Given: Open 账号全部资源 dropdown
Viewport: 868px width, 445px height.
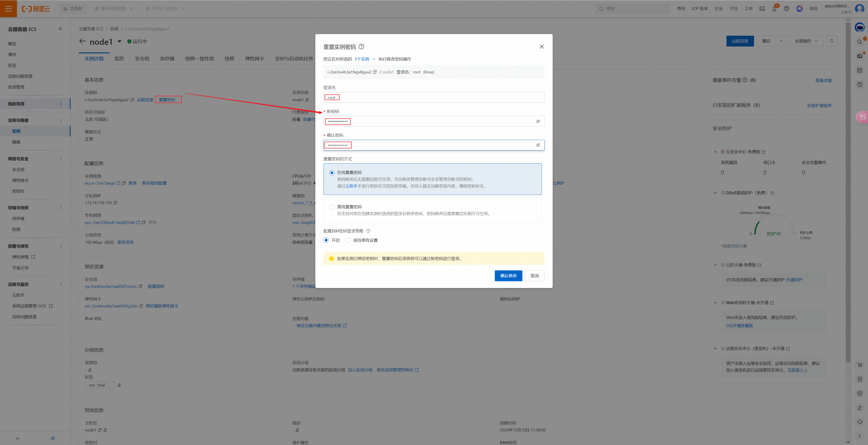Looking at the screenshot, I should [x=113, y=9].
